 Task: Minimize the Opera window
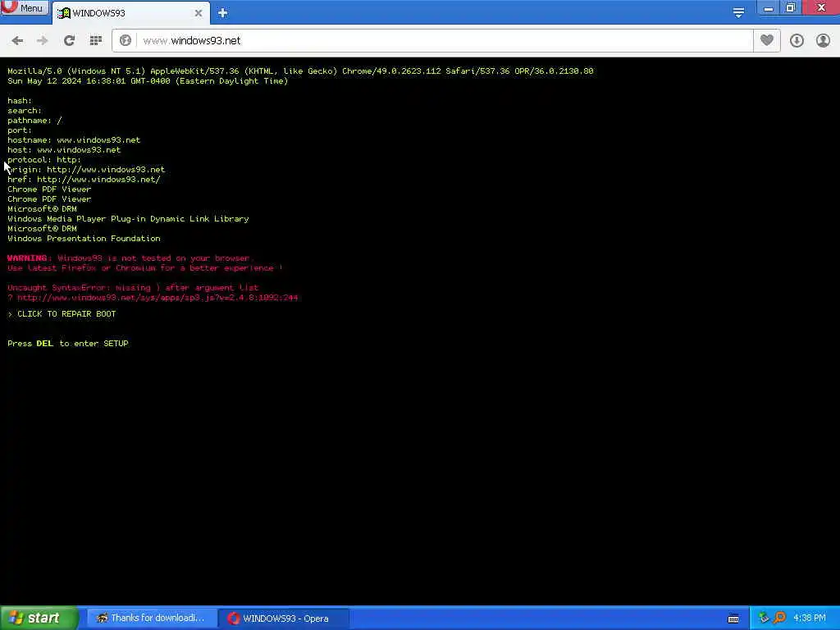[x=768, y=8]
